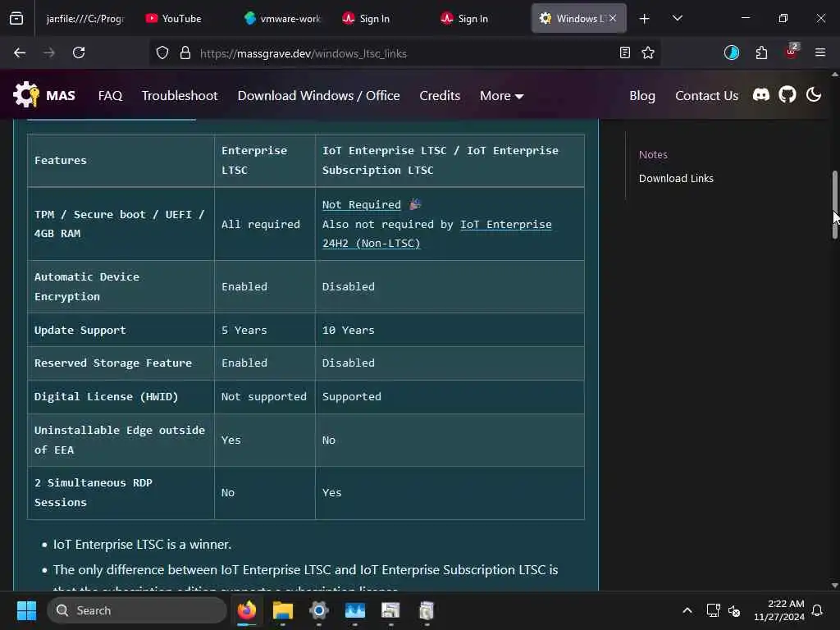
Task: Switch to the YouTube tab
Action: 181,19
